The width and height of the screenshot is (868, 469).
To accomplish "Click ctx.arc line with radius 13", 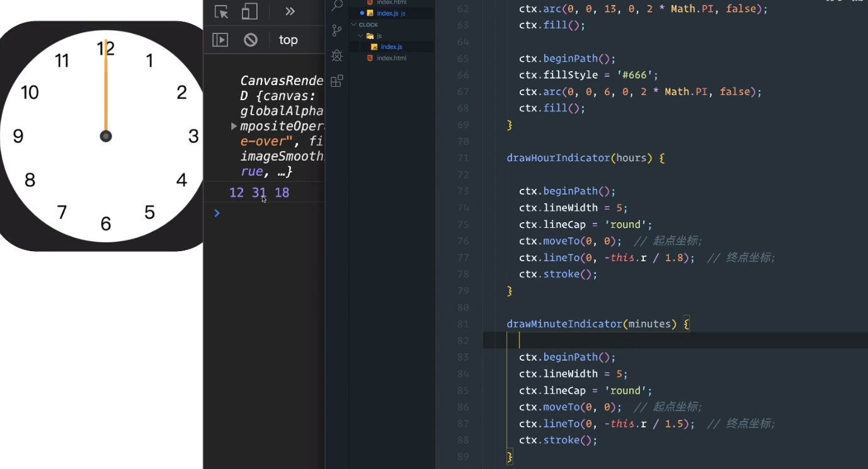I will click(643, 9).
